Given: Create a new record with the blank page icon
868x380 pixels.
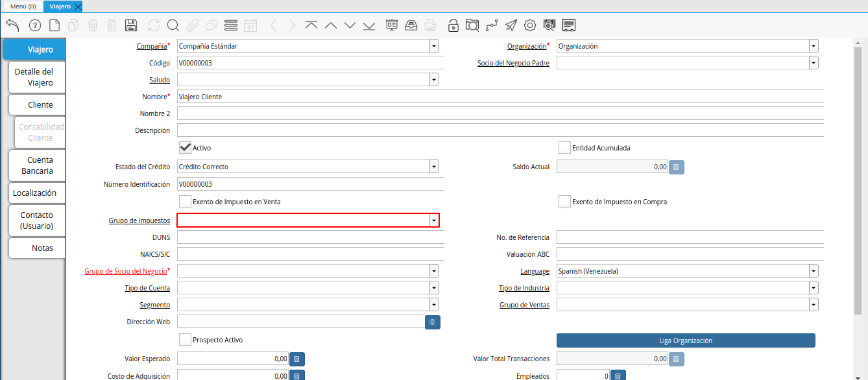Looking at the screenshot, I should [54, 25].
